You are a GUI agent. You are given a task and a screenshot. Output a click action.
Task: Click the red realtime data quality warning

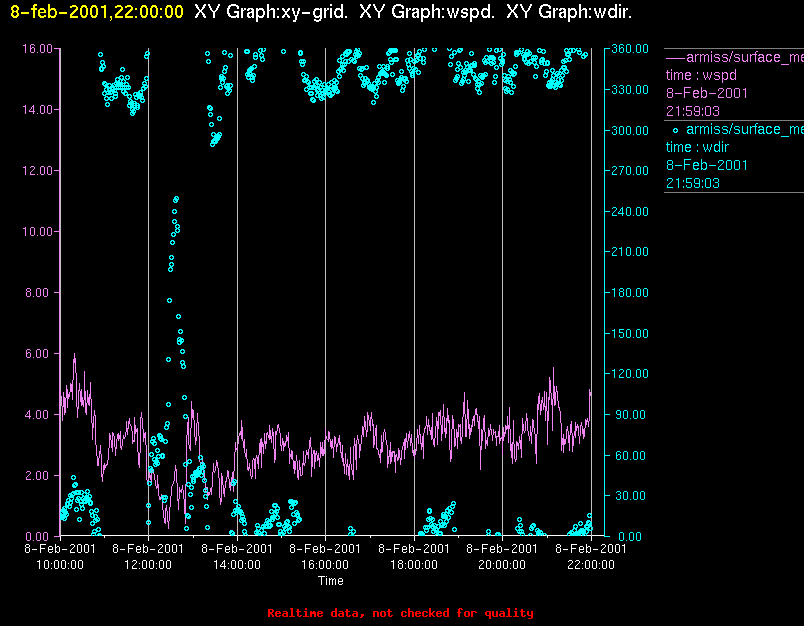click(x=400, y=613)
